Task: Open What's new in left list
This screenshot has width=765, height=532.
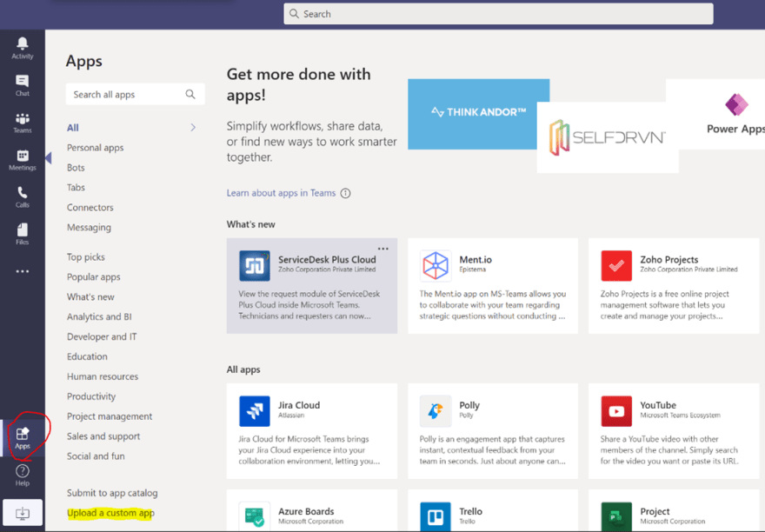Action: [x=90, y=296]
